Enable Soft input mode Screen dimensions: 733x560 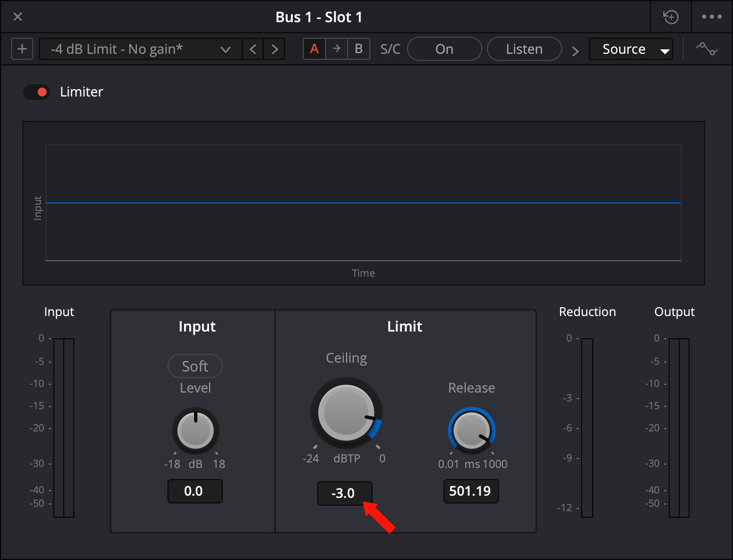pyautogui.click(x=195, y=366)
